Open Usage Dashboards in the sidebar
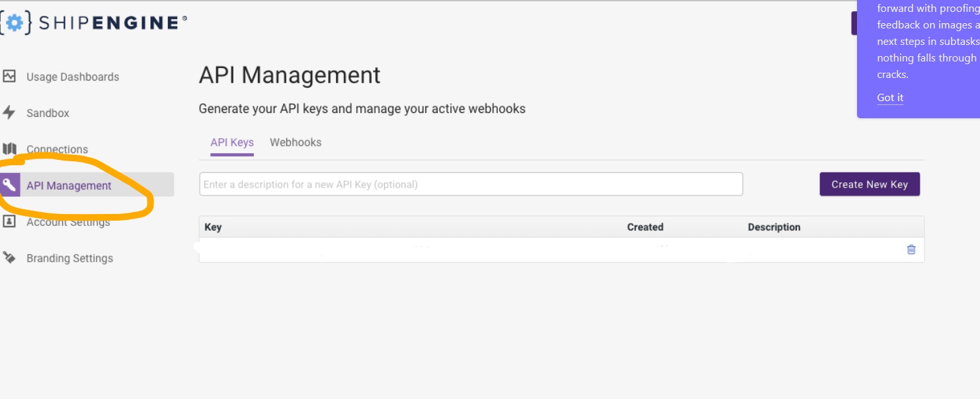Image resolution: width=980 pixels, height=399 pixels. pyautogui.click(x=73, y=77)
